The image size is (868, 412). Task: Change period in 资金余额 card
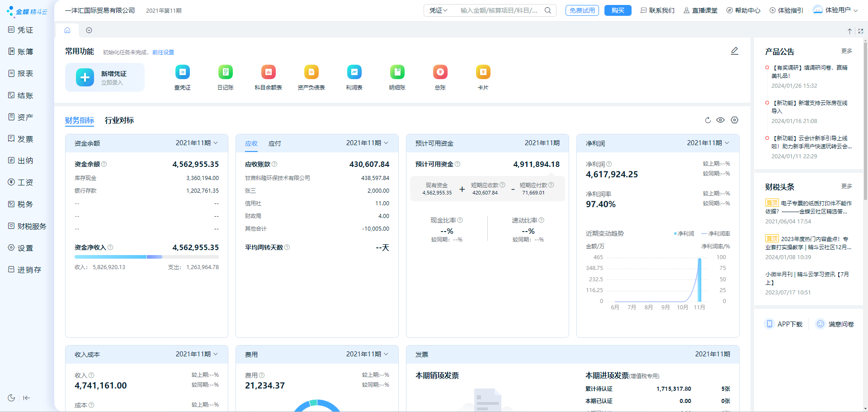pos(197,143)
